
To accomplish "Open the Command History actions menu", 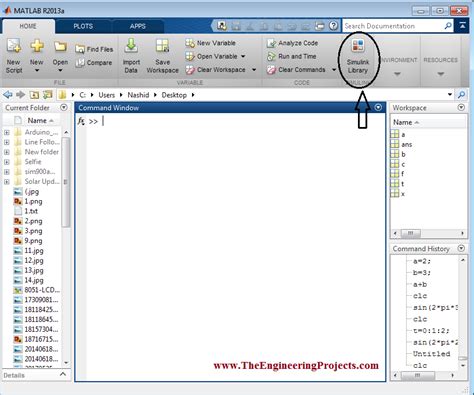I will (x=461, y=248).
